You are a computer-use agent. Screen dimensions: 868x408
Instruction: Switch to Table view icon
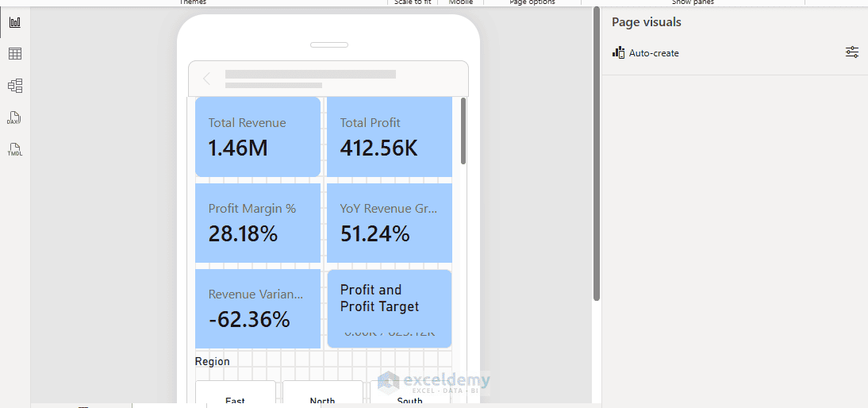click(x=15, y=54)
